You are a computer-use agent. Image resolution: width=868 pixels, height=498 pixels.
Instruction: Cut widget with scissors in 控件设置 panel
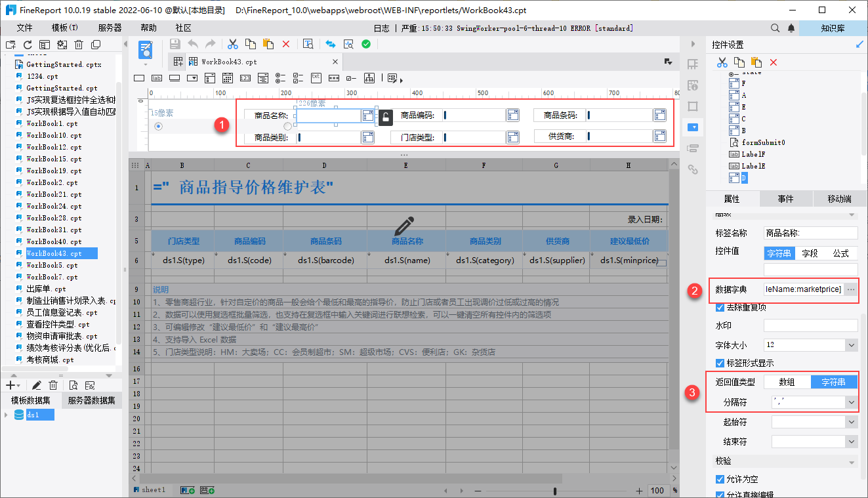click(722, 62)
